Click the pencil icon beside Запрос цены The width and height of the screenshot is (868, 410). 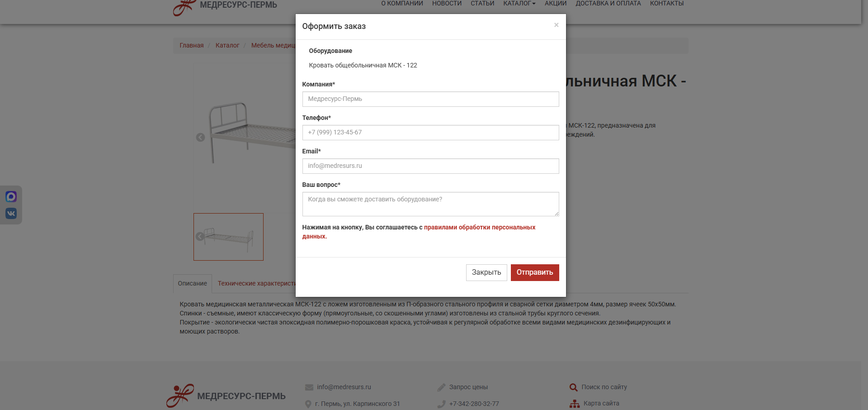pyautogui.click(x=442, y=387)
